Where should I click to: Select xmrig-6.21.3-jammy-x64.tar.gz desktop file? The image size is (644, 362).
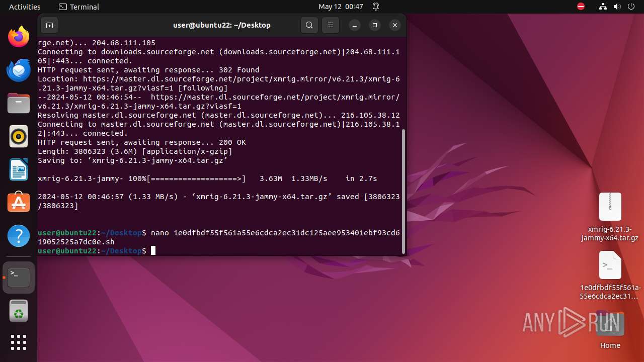(x=610, y=217)
